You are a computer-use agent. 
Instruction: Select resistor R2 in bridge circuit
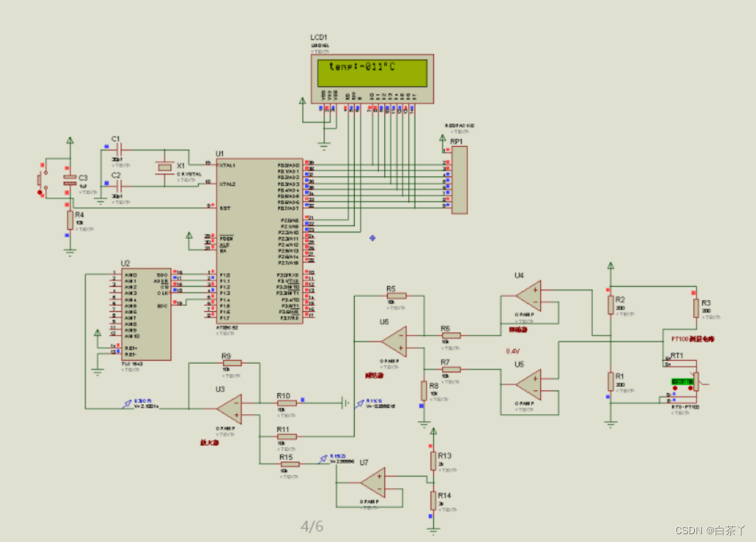[x=611, y=305]
